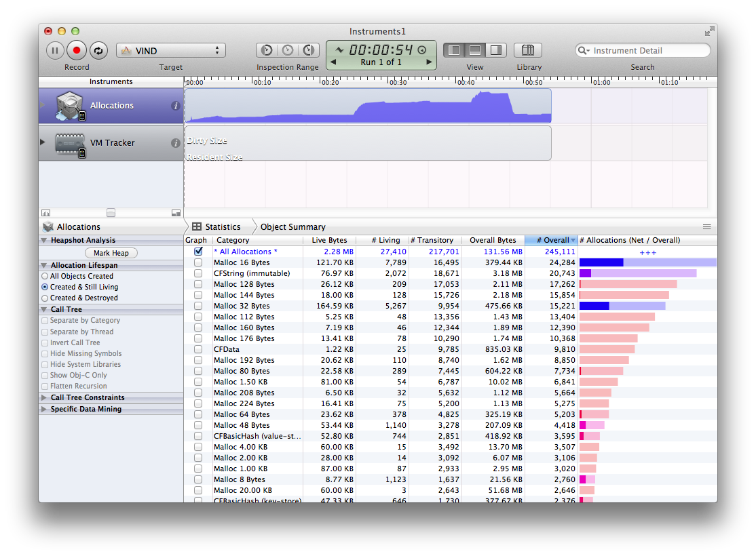Click the mini view toggle icon

pyautogui.click(x=176, y=213)
